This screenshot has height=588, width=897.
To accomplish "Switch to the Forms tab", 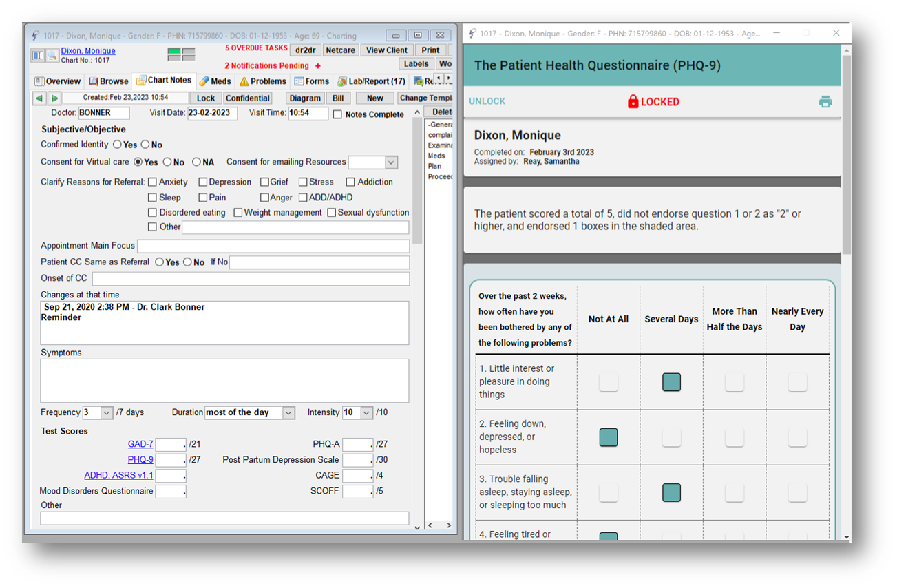I will tap(312, 81).
